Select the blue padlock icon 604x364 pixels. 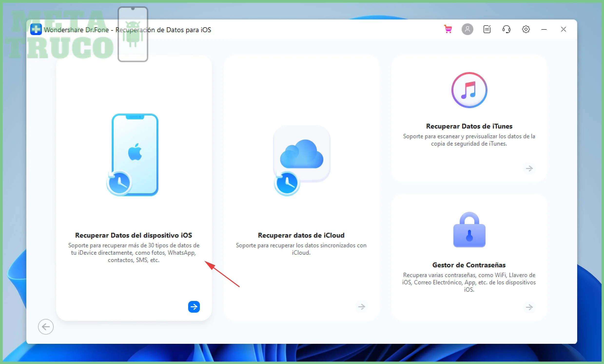click(x=469, y=230)
